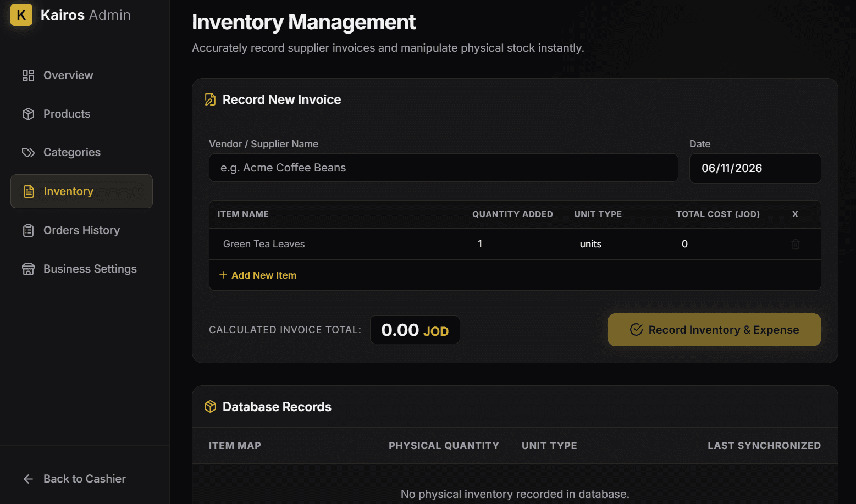Click the LAST SYNCHRONIZED column header
856x504 pixels.
(764, 446)
